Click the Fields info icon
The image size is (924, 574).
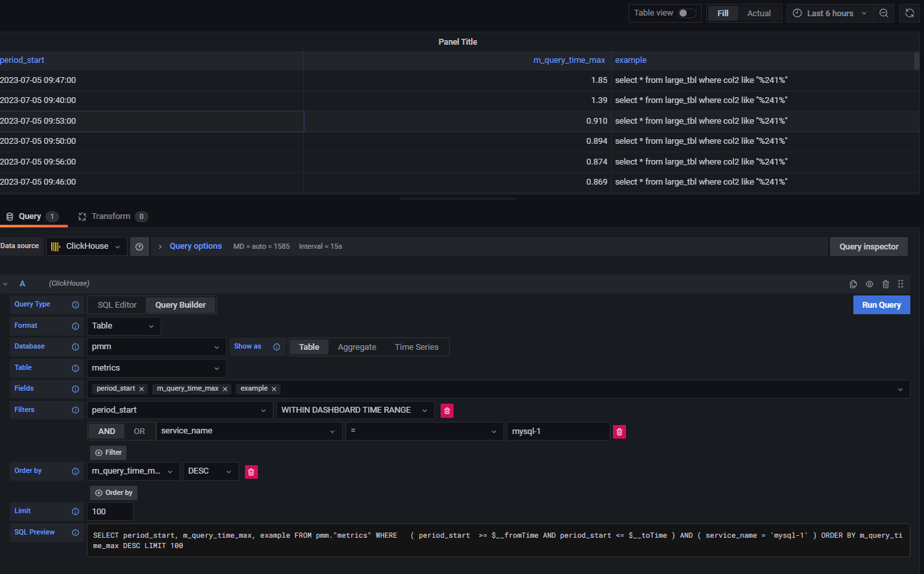coord(75,389)
